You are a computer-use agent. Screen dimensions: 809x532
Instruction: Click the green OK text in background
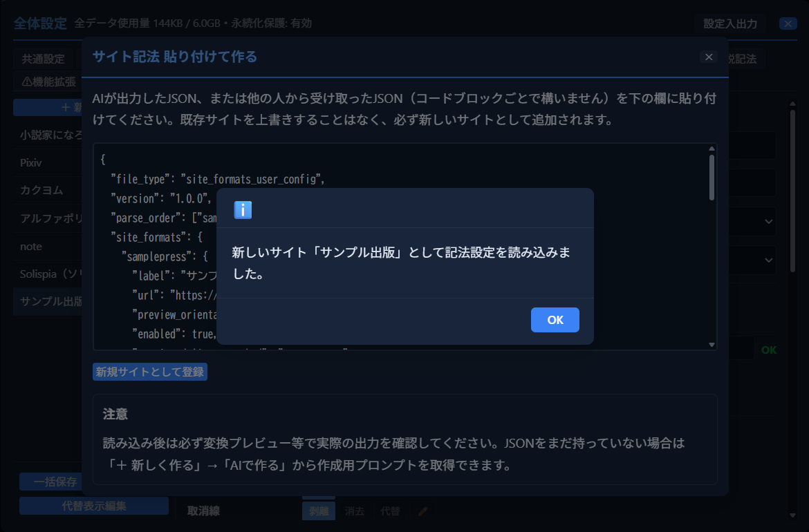768,350
